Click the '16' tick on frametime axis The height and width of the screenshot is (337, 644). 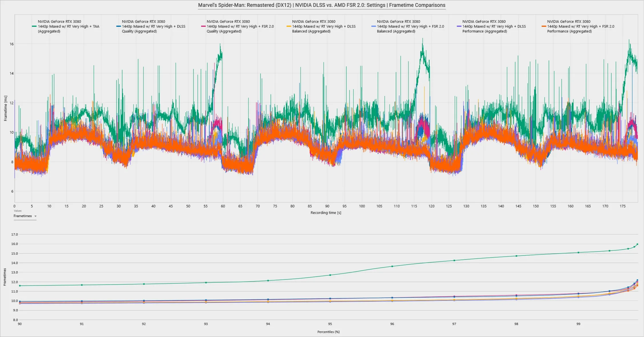[x=12, y=44]
